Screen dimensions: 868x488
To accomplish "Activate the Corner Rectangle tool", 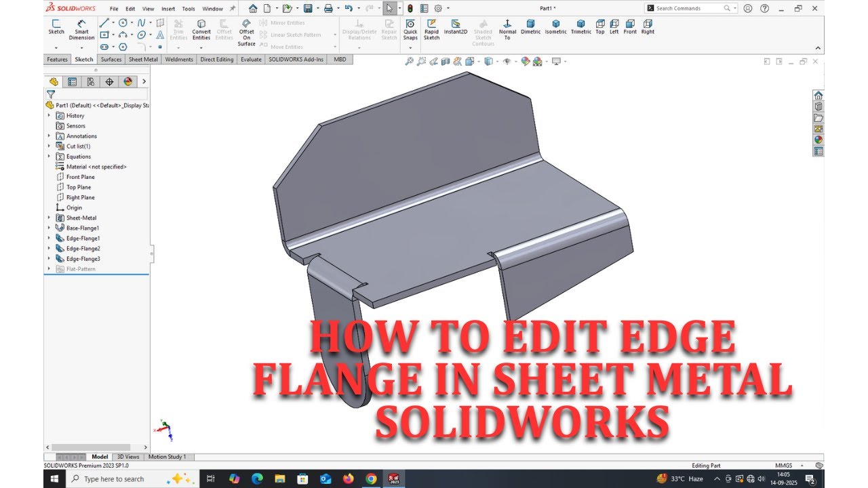I will coord(104,35).
